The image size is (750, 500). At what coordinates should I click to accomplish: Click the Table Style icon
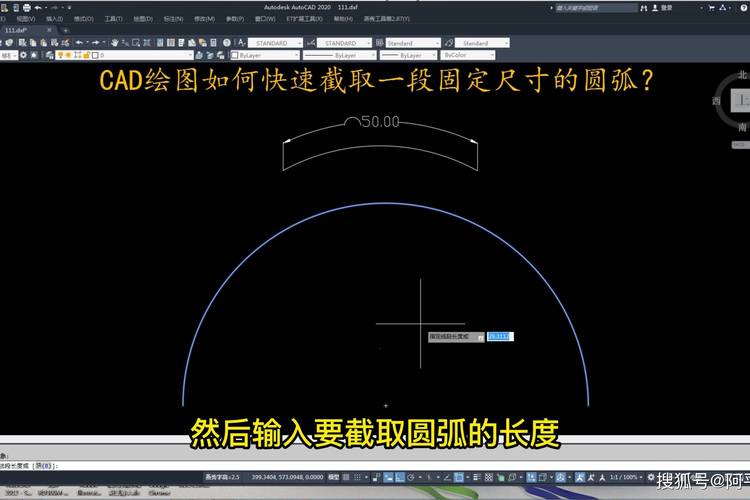[380, 43]
